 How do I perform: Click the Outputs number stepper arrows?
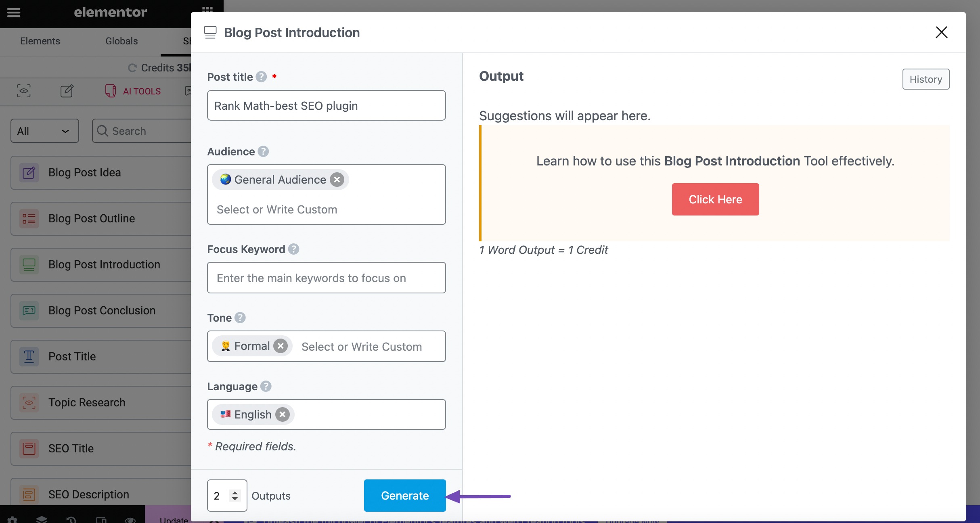235,496
